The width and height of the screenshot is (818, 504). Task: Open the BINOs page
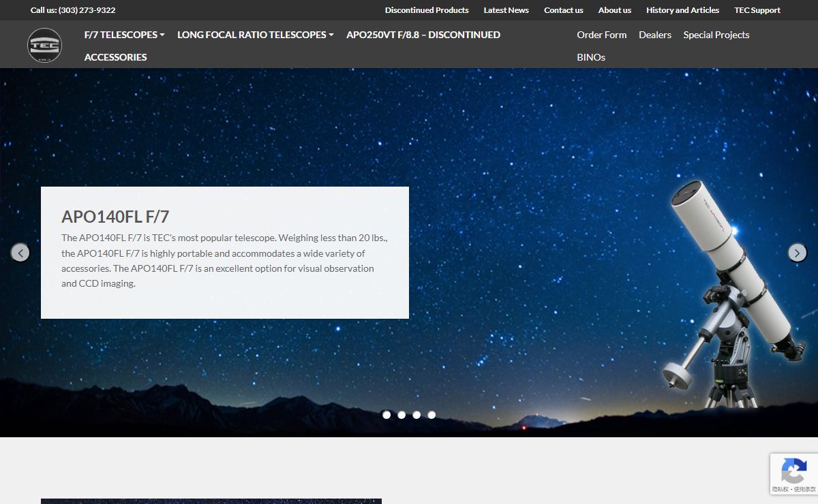coord(591,57)
